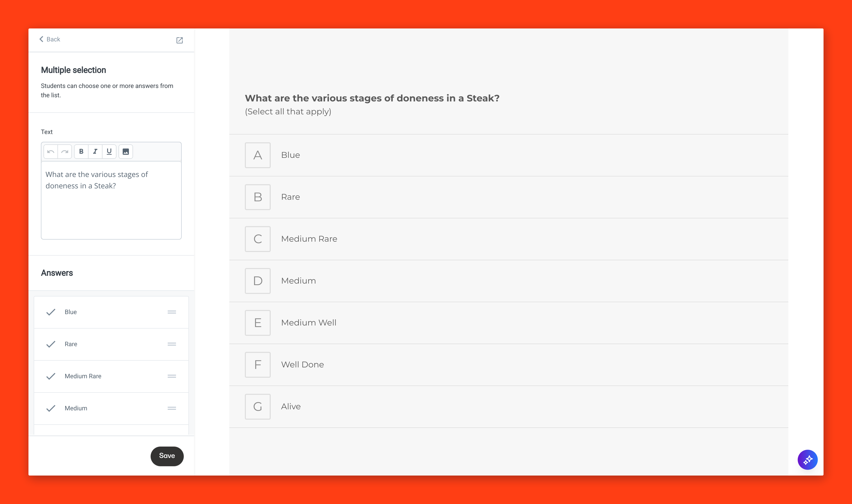Click the undo icon in text toolbar
852x504 pixels.
(51, 151)
